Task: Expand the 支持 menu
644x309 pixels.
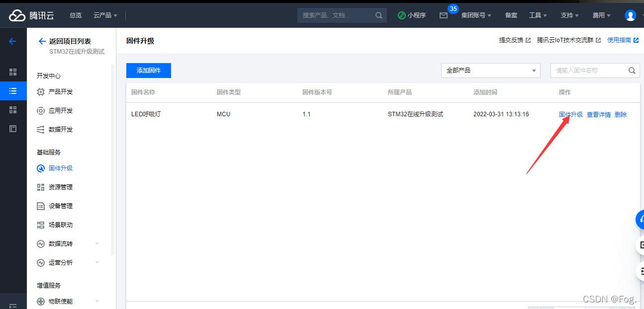Action: [569, 15]
